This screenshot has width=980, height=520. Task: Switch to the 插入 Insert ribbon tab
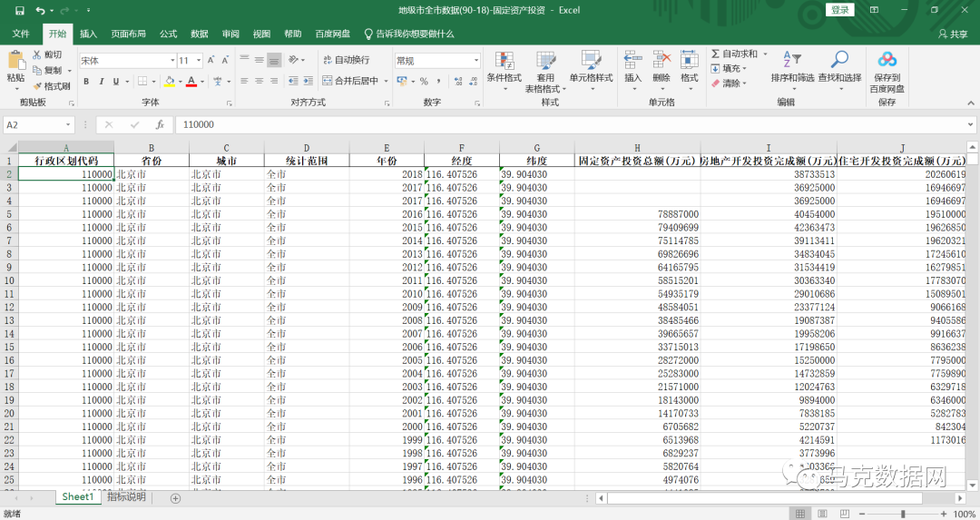pos(88,34)
